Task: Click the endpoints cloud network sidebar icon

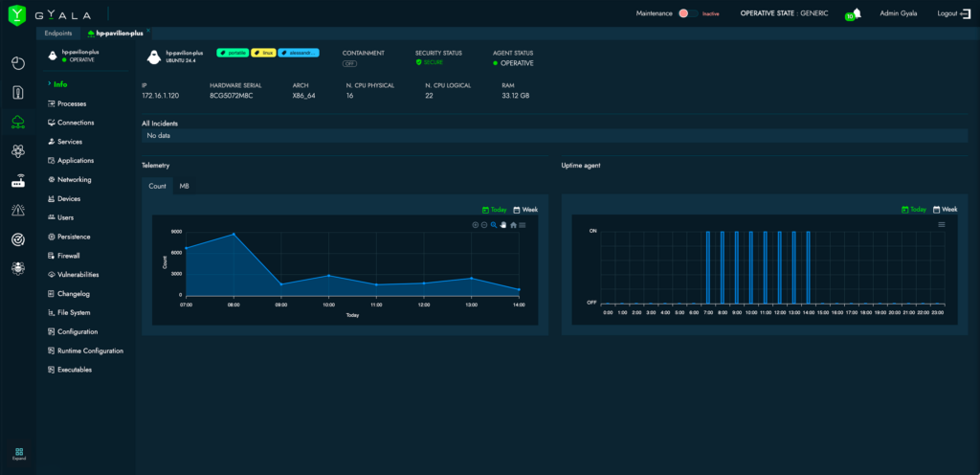Action: point(18,122)
